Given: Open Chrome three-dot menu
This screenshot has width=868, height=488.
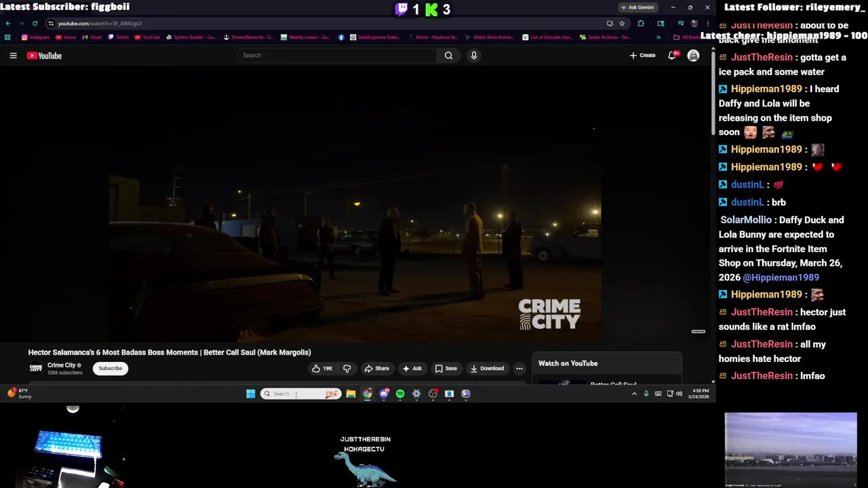Looking at the screenshot, I should click(707, 24).
